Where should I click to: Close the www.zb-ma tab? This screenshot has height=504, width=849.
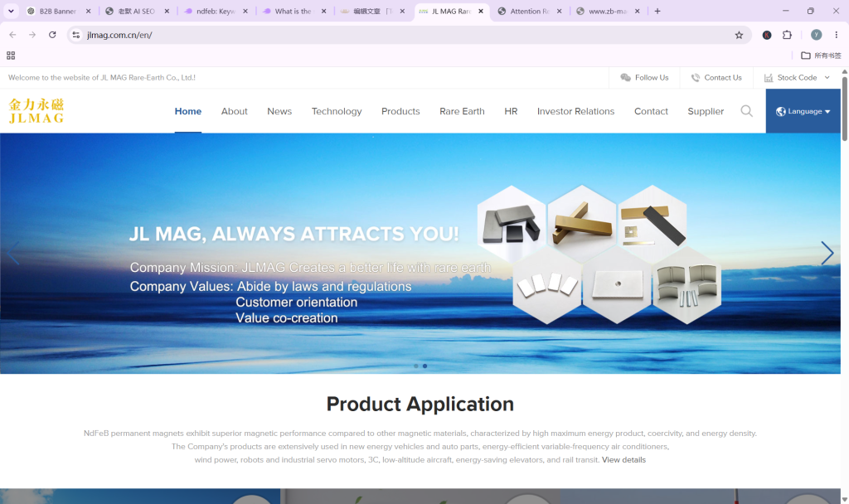tap(638, 11)
